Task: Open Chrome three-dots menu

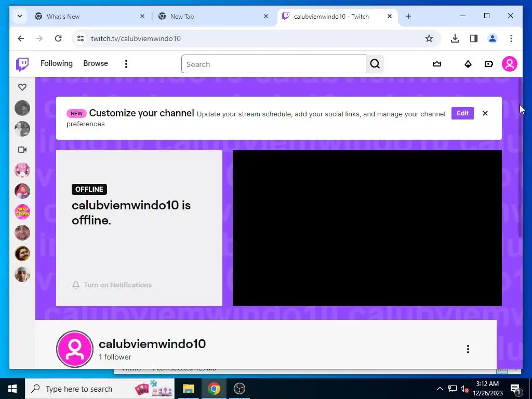Action: coord(511,38)
